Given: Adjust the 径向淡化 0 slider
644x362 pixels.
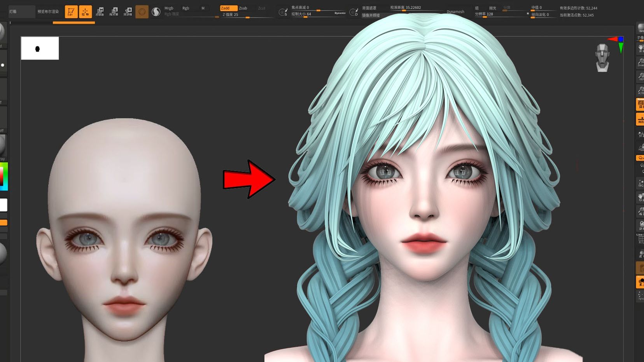Looking at the screenshot, I should coord(543,15).
